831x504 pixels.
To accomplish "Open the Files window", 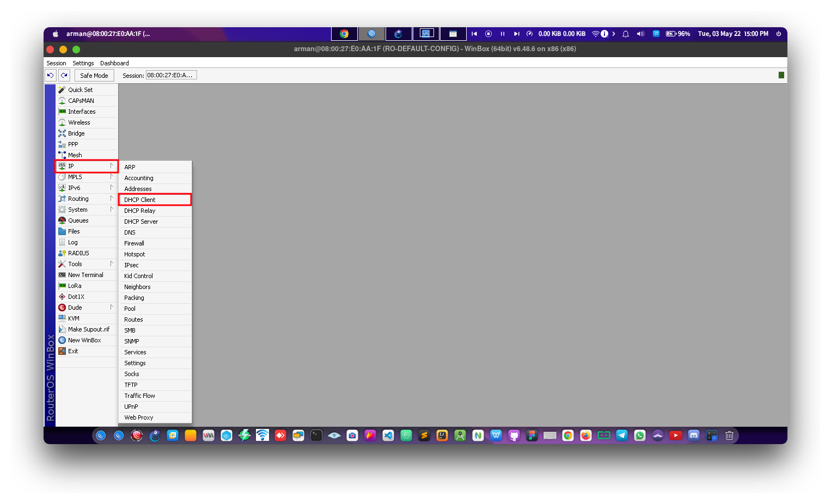I will coord(74,231).
